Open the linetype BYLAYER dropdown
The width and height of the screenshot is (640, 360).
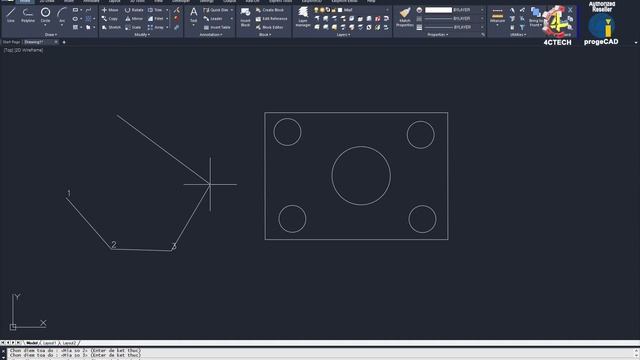(482, 18)
